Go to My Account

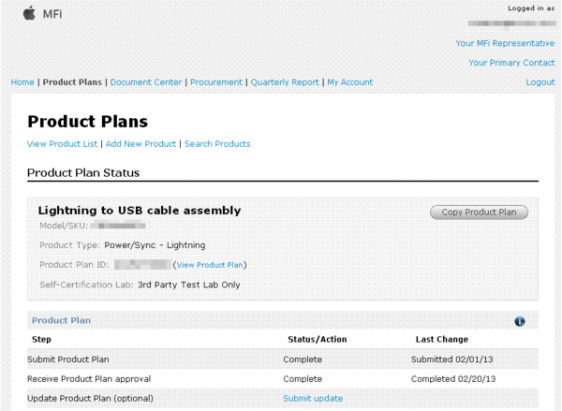350,82
